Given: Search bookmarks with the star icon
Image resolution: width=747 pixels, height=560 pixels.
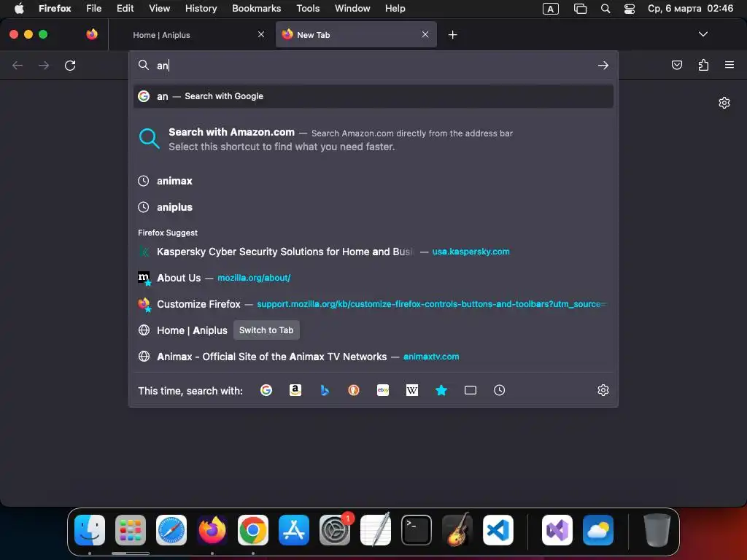Looking at the screenshot, I should [x=441, y=390].
